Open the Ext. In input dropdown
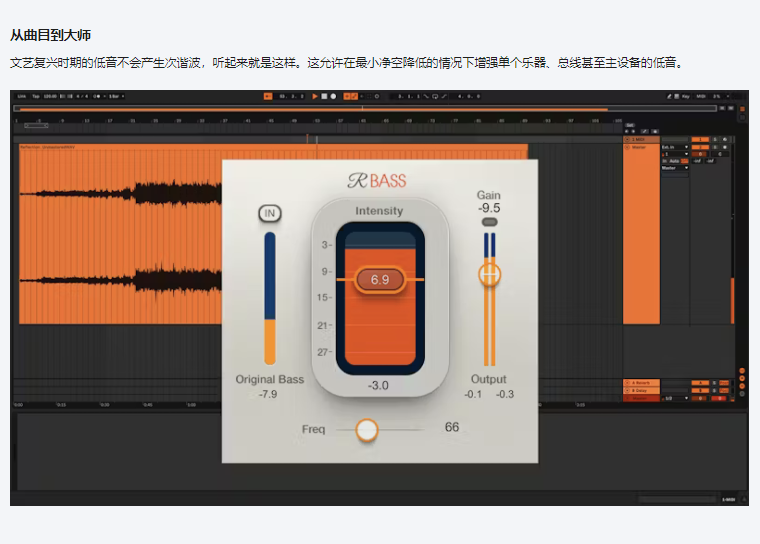The image size is (760, 544). point(675,147)
